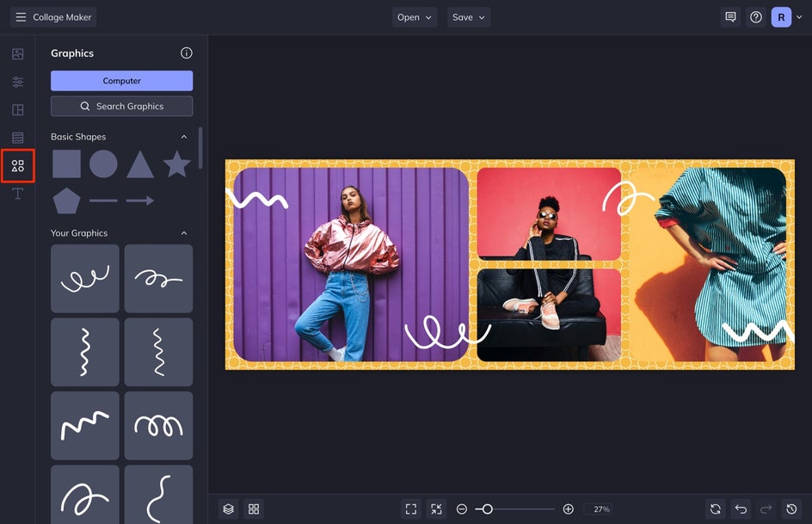Select the Edit adjustments sliders icon
Viewport: 812px width, 524px height.
pos(17,82)
